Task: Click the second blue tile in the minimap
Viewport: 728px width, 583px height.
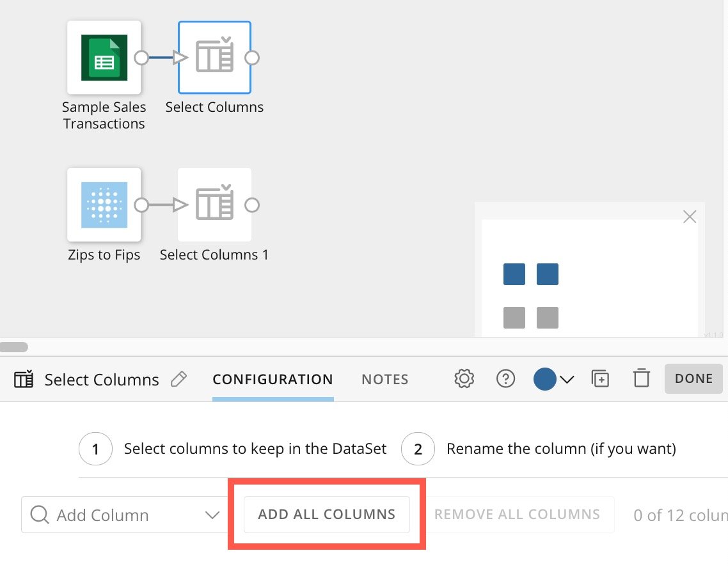Action: pyautogui.click(x=548, y=274)
